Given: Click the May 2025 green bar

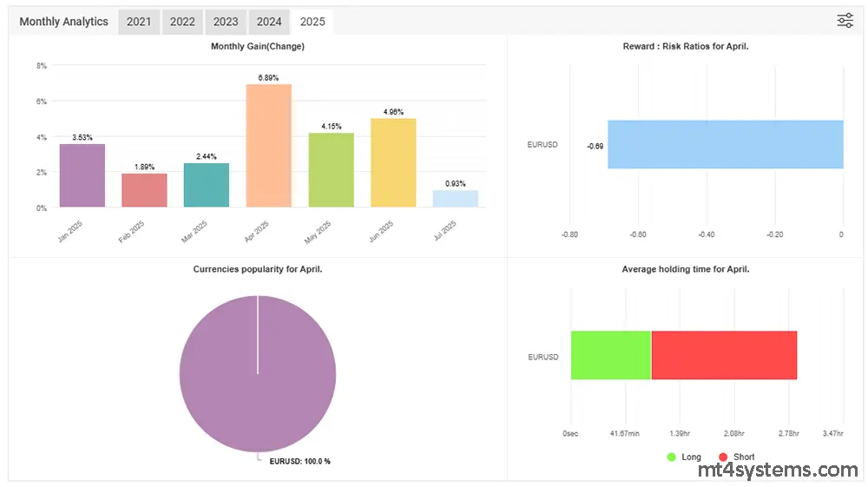Looking at the screenshot, I should click(331, 170).
